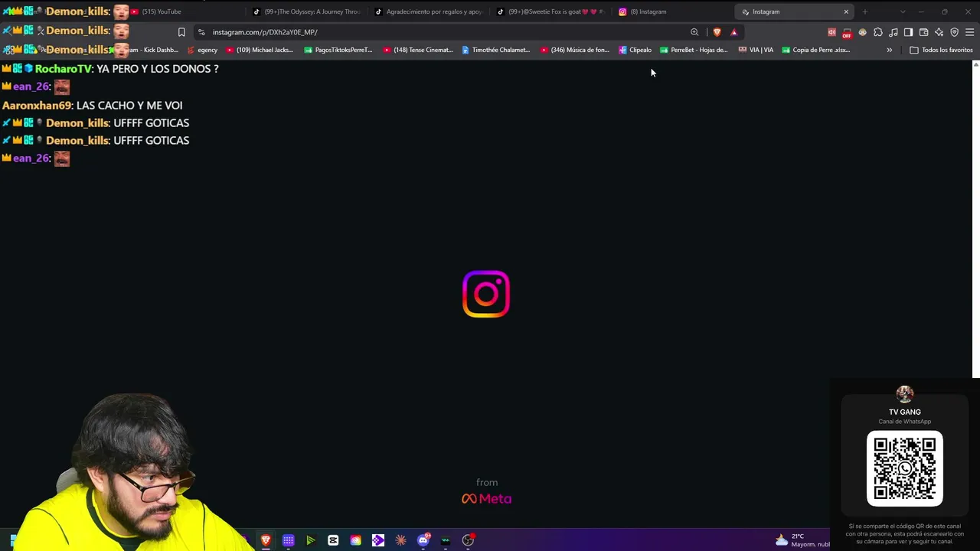
Task: Open the Todos los favoritos folder
Action: (x=941, y=50)
